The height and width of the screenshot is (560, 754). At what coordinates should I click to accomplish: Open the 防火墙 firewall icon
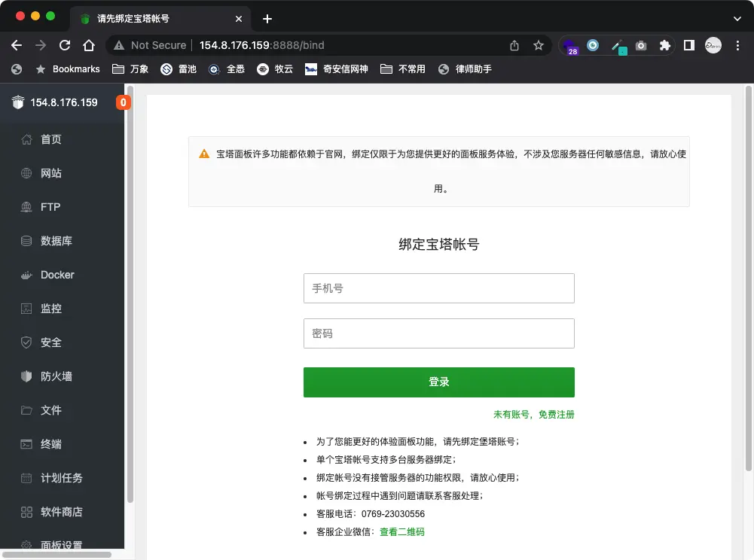[x=26, y=376]
